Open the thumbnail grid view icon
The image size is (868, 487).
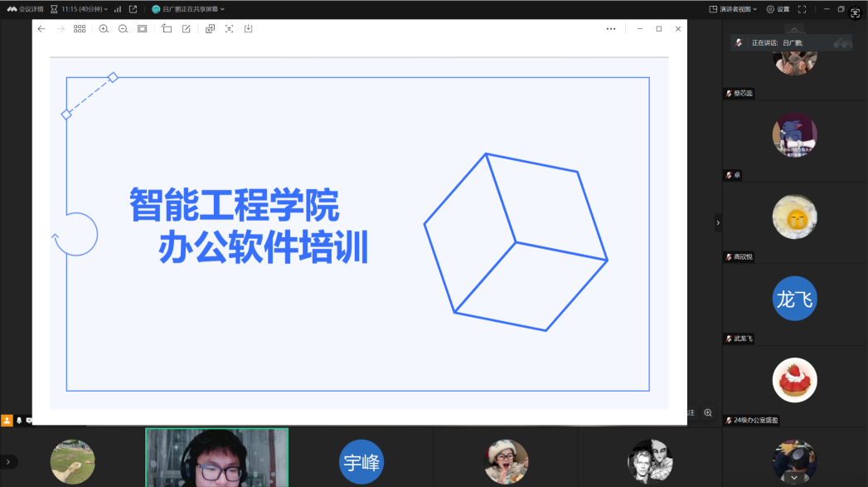point(80,29)
